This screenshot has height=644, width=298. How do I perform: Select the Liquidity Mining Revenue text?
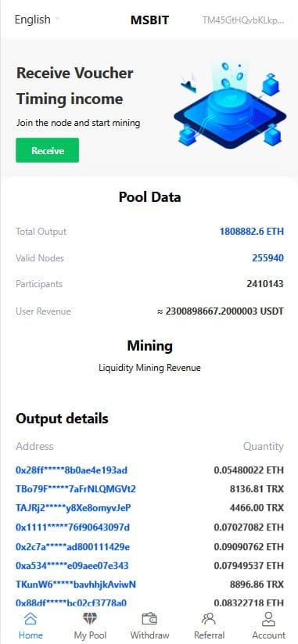(149, 368)
